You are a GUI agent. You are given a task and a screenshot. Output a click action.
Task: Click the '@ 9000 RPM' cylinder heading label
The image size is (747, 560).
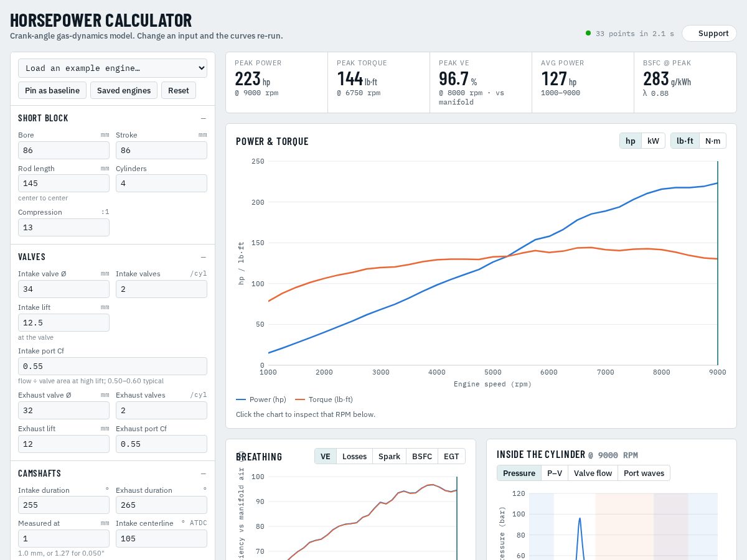click(613, 455)
